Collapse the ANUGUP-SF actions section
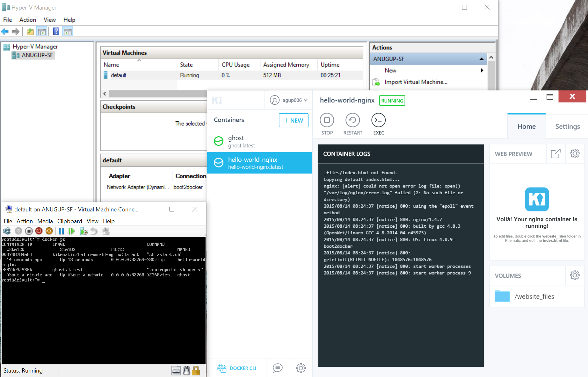The height and width of the screenshot is (377, 588). [482, 59]
